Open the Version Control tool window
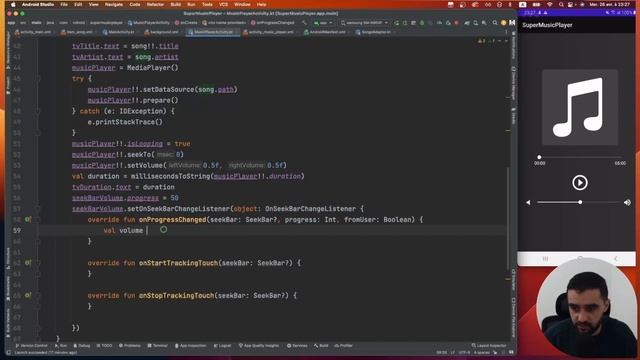 (32, 346)
